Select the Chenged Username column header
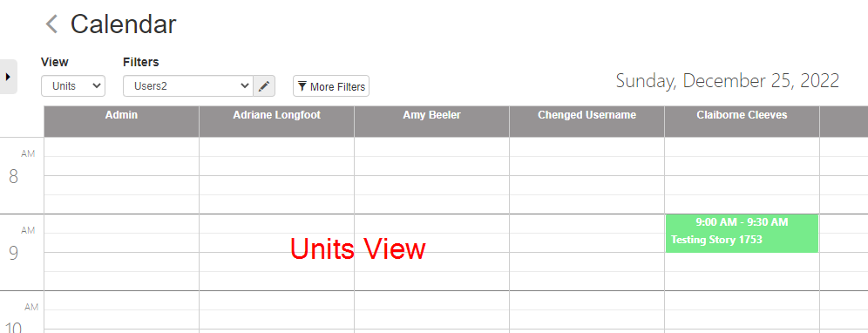868x333 pixels. point(587,121)
